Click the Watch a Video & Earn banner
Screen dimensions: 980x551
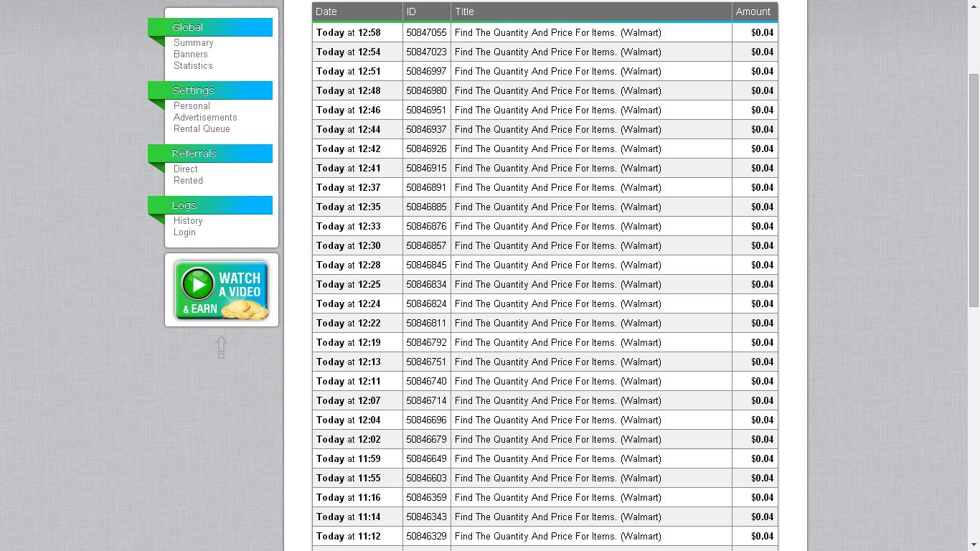(x=222, y=290)
